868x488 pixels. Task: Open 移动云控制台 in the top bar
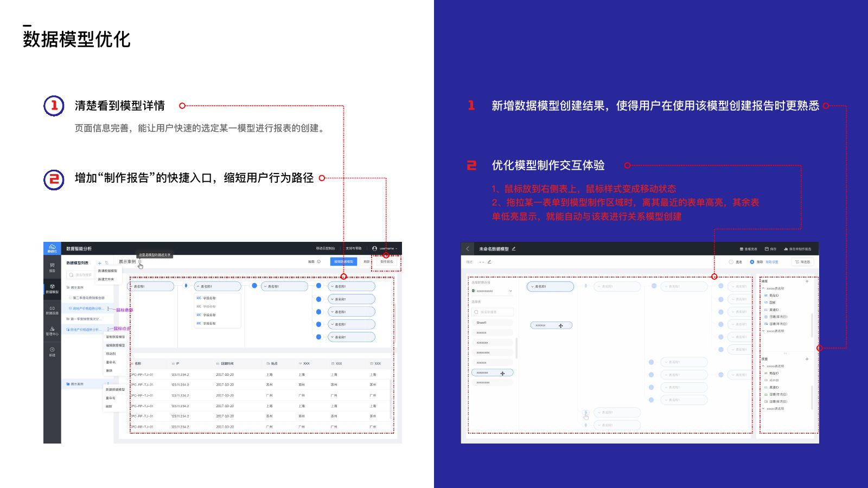coord(325,248)
